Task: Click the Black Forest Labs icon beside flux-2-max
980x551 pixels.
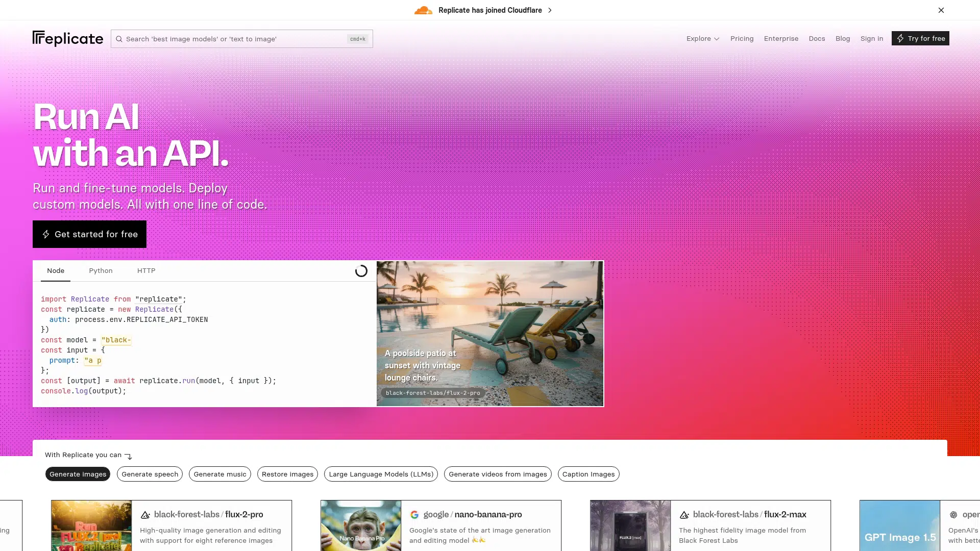Action: click(x=684, y=515)
